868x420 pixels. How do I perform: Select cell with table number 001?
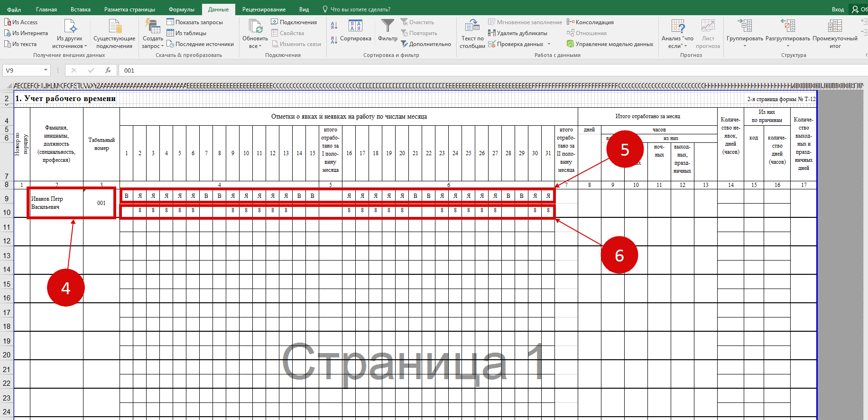coord(101,203)
